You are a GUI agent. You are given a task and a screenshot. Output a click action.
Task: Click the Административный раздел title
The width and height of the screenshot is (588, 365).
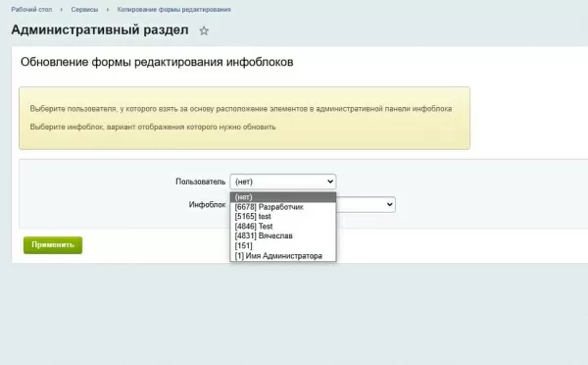tap(100, 29)
